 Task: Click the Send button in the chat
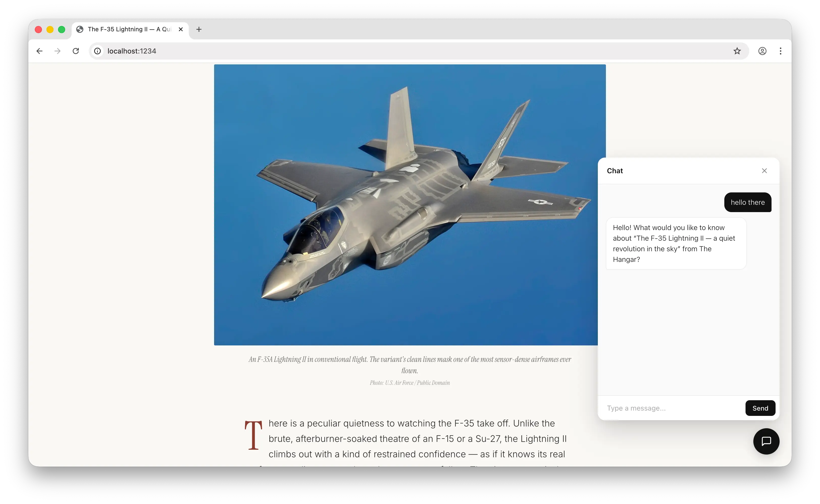pos(760,408)
